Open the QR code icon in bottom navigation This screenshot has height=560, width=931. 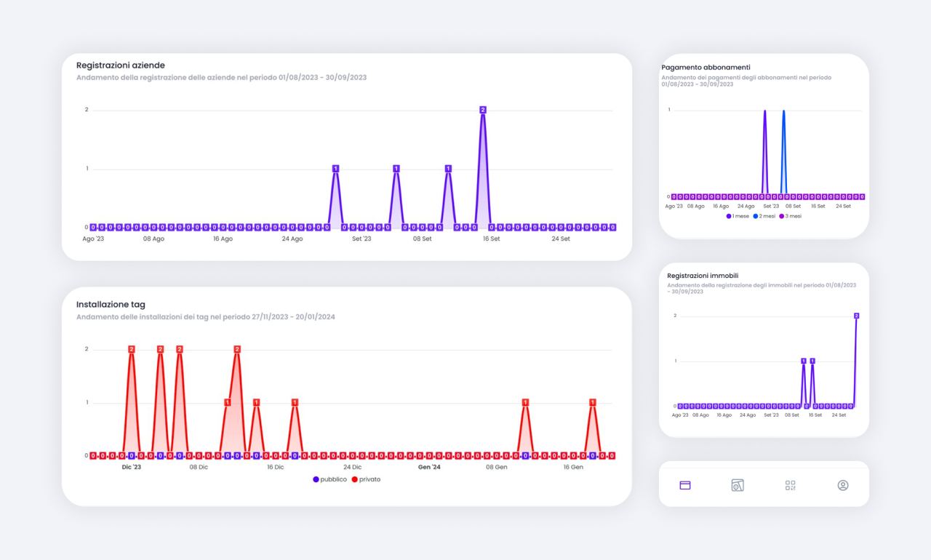(x=791, y=485)
